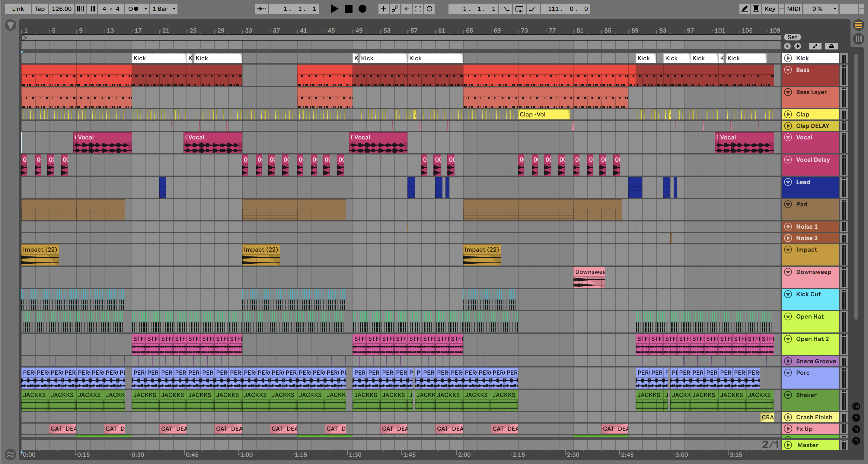The width and height of the screenshot is (868, 464).
Task: Click the Follow playback arrow icon
Action: coord(261,9)
